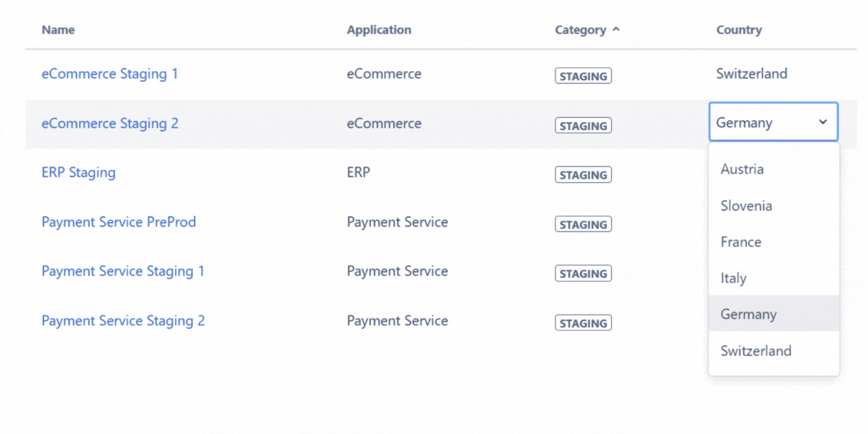Select Austria from country list
Image resolution: width=868 pixels, height=434 pixels.
(742, 169)
